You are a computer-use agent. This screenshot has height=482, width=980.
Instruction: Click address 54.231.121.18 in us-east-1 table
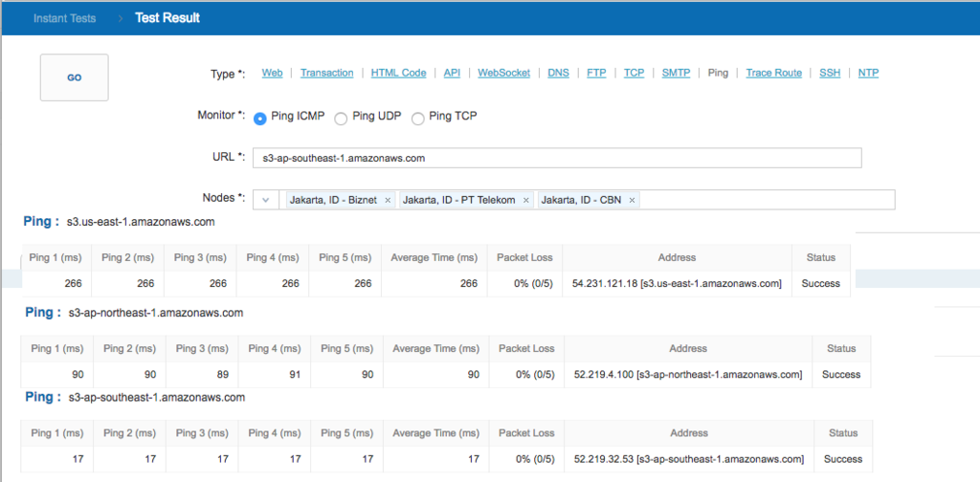click(677, 283)
